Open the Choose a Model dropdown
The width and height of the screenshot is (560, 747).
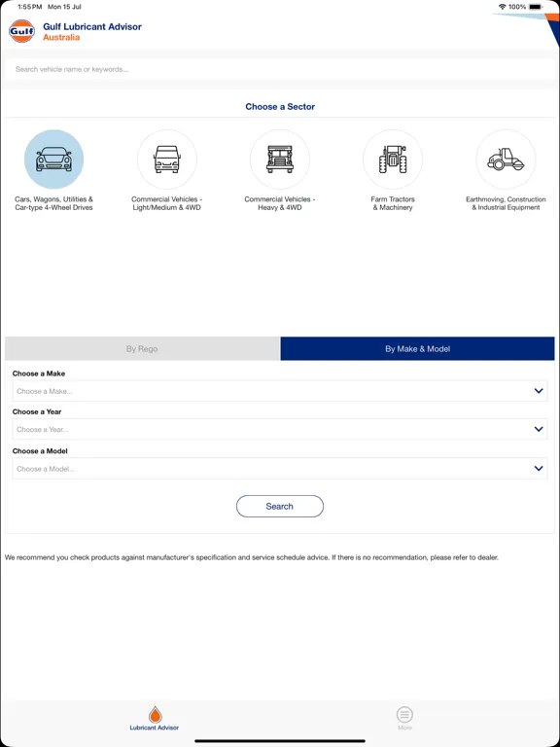pos(280,469)
